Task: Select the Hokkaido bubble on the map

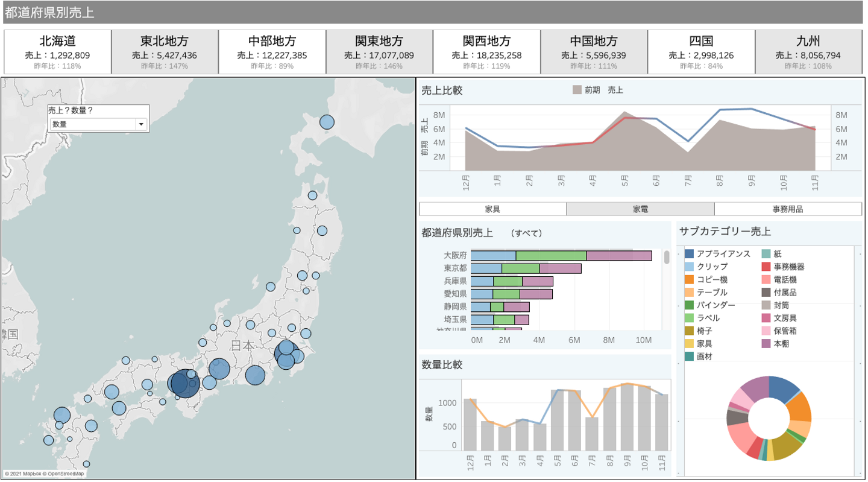Action: (x=327, y=122)
